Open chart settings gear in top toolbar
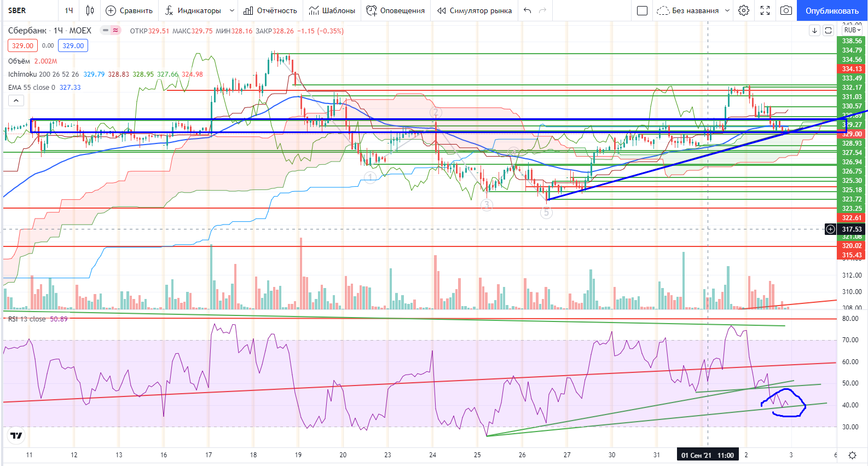The image size is (868, 466). pyautogui.click(x=743, y=10)
